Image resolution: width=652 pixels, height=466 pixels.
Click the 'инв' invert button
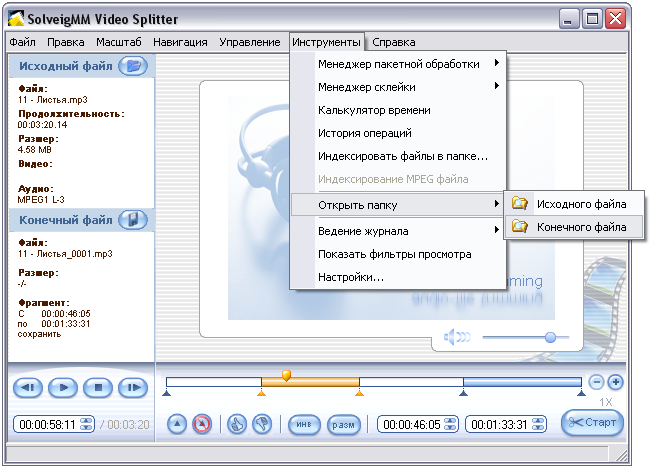tap(304, 424)
